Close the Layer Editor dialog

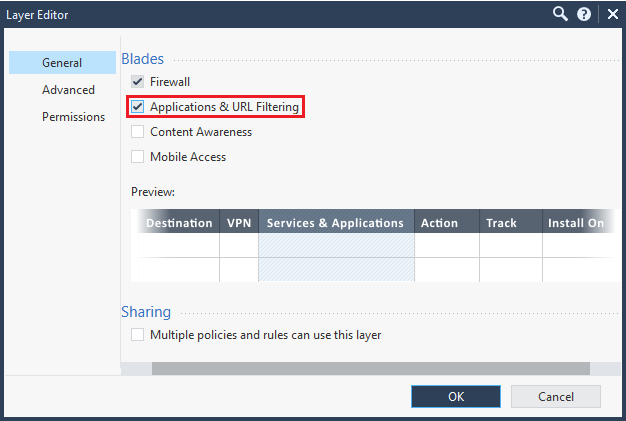612,15
